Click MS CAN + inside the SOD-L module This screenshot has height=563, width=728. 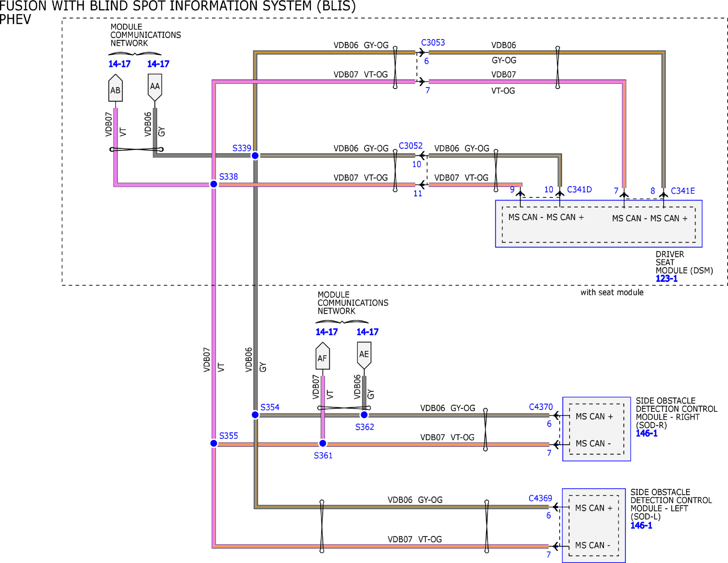point(594,508)
